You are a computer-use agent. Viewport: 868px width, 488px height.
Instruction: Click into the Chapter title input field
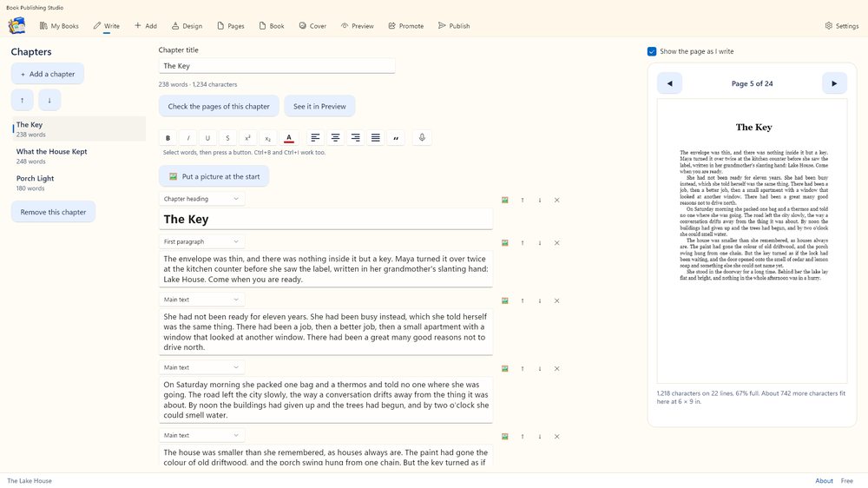[277, 66]
